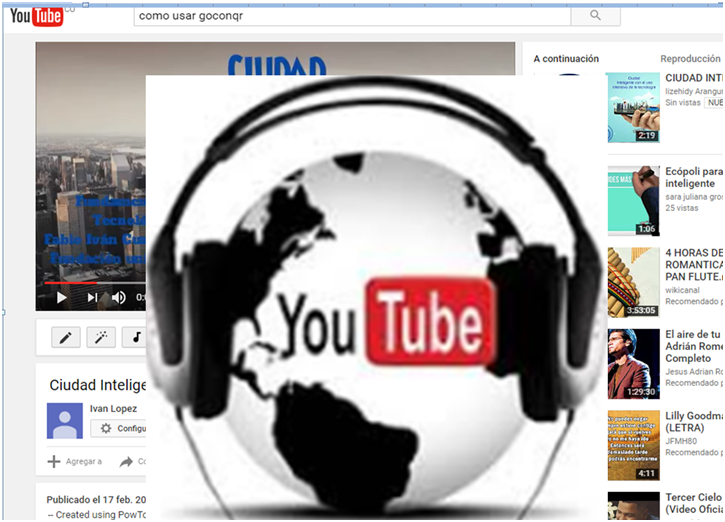Click the gear Configu... channel settings button
The width and height of the screenshot is (725, 522).
[118, 428]
